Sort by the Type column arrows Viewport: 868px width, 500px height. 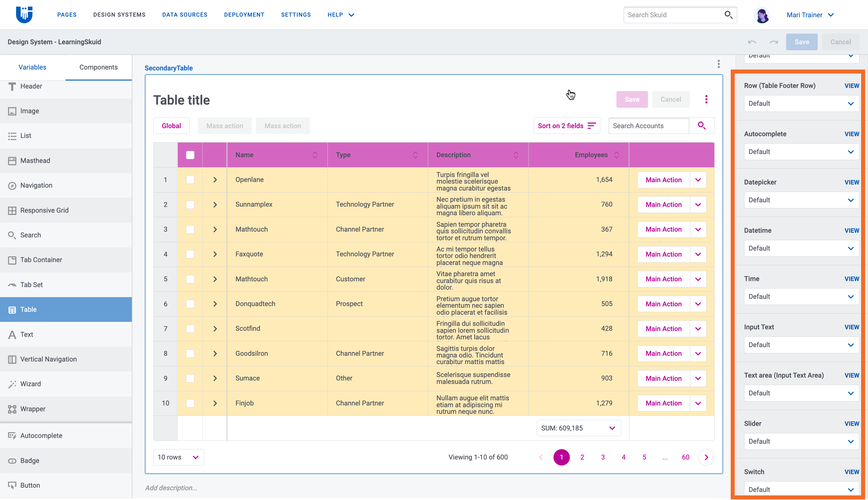pyautogui.click(x=415, y=155)
